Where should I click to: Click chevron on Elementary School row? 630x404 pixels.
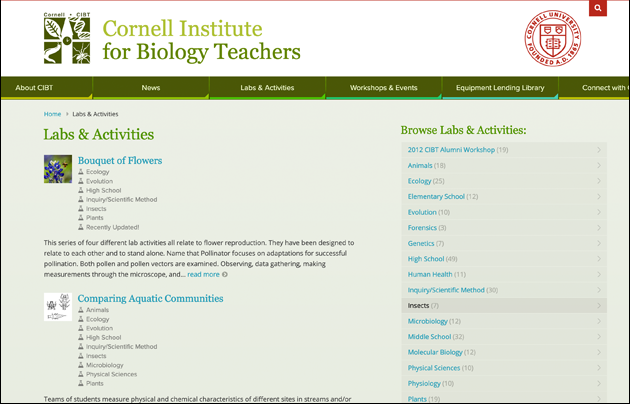click(599, 196)
